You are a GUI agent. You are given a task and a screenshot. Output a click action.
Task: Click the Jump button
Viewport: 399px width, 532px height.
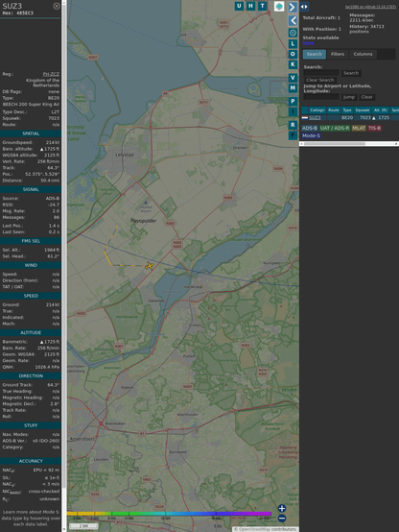click(x=349, y=97)
